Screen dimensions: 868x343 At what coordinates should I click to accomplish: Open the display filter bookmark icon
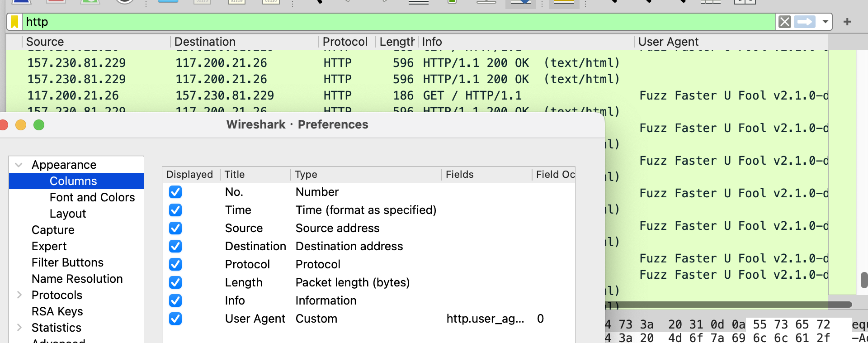(x=14, y=22)
